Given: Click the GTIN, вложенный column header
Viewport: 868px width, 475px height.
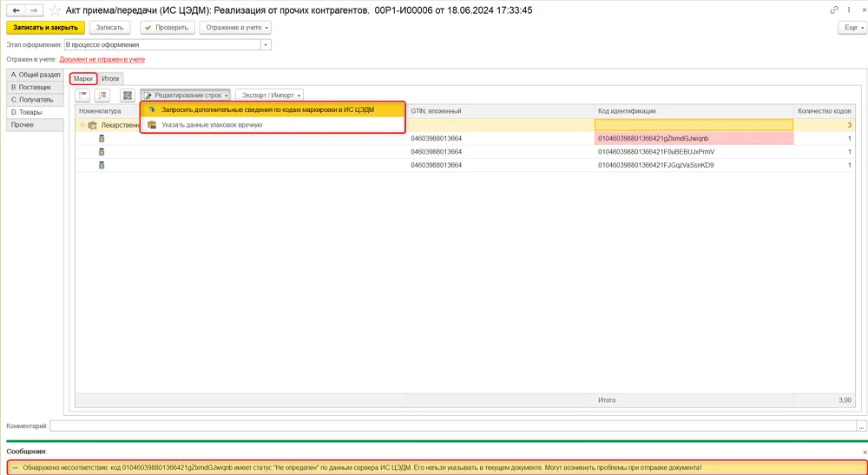Looking at the screenshot, I should pyautogui.click(x=501, y=111).
